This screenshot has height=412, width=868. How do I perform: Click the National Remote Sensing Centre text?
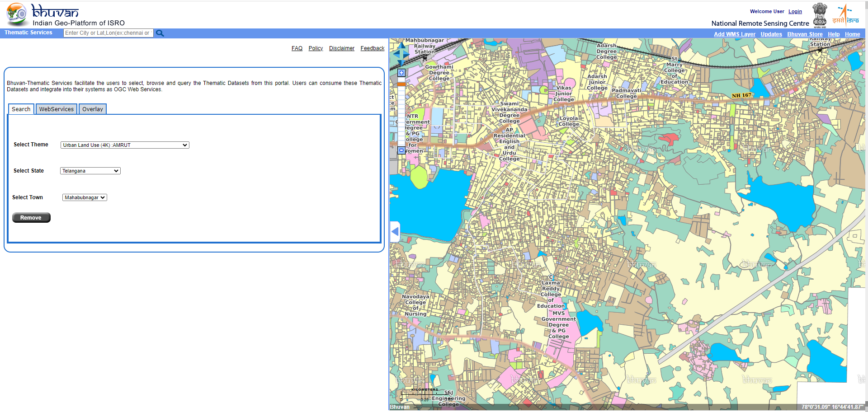pyautogui.click(x=760, y=23)
